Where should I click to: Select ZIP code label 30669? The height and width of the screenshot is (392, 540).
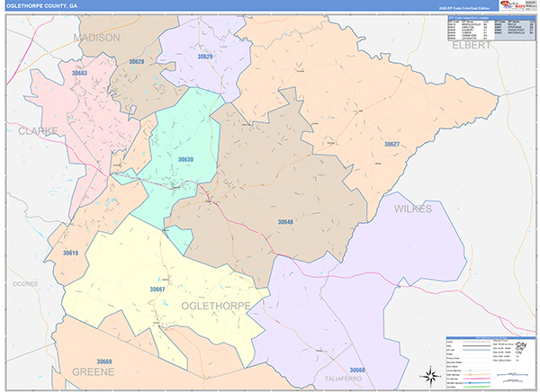(x=104, y=361)
